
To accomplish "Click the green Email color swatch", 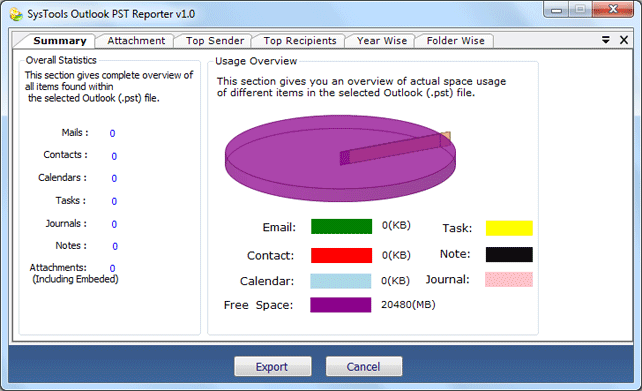I will 341,226.
